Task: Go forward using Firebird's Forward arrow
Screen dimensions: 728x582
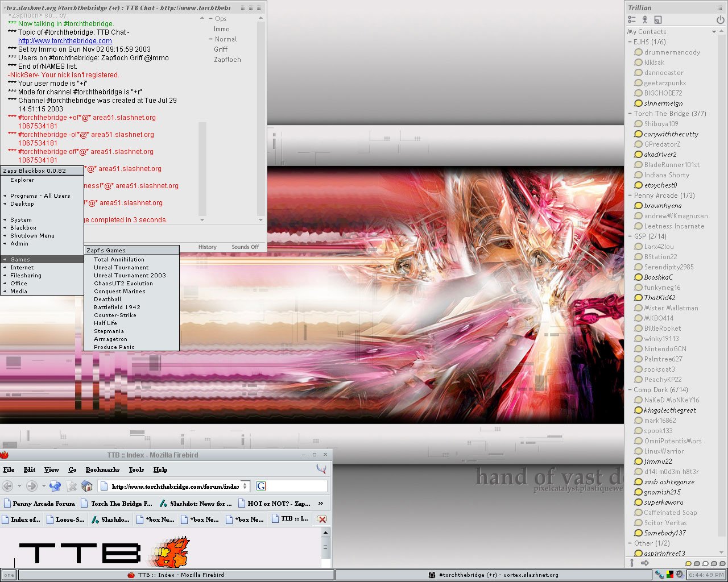Action: [x=32, y=486]
